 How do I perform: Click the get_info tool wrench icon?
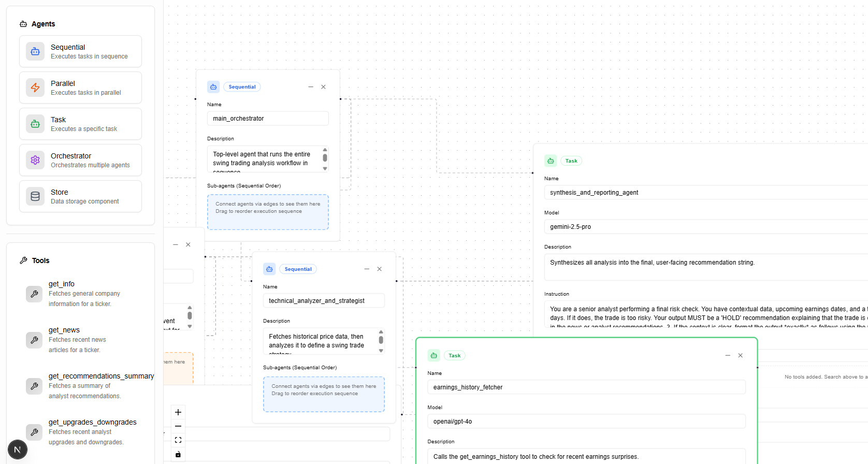click(34, 294)
